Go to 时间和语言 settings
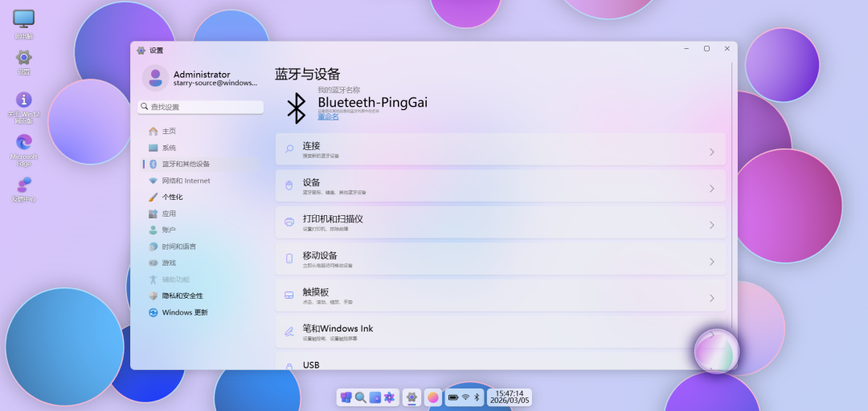868x411 pixels. 200,246
